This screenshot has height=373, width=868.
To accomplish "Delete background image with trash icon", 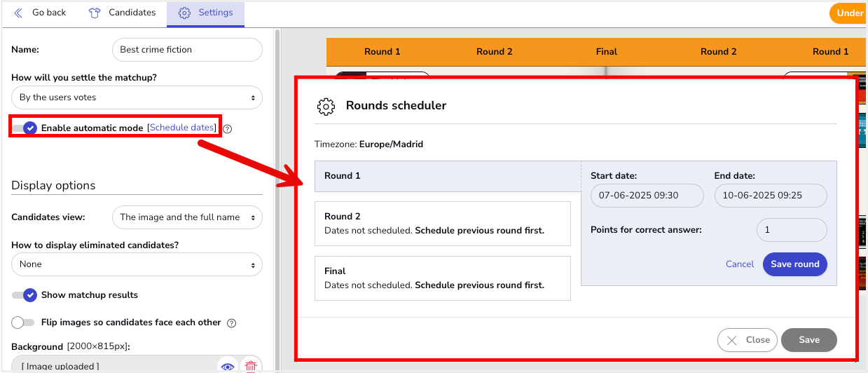I will pos(250,366).
